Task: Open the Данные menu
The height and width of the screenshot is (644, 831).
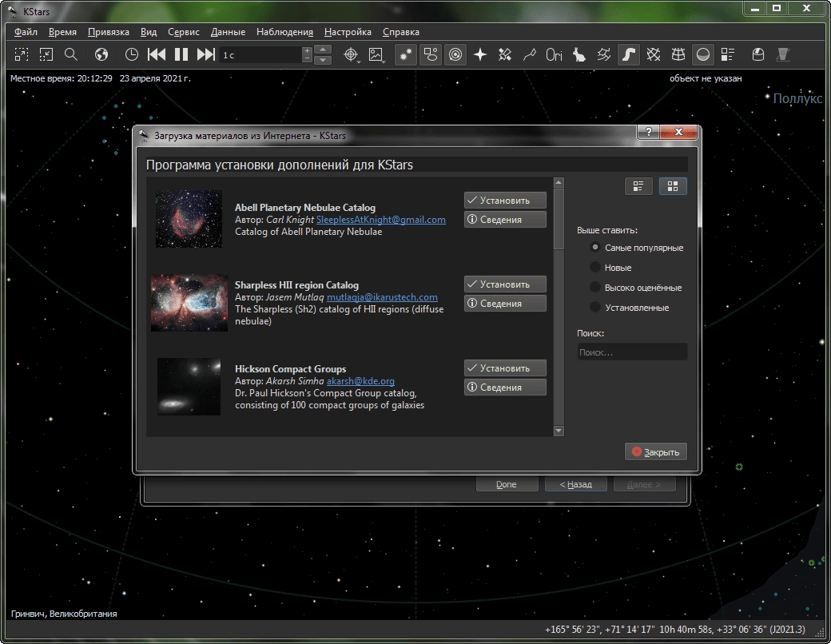Action: [x=228, y=32]
